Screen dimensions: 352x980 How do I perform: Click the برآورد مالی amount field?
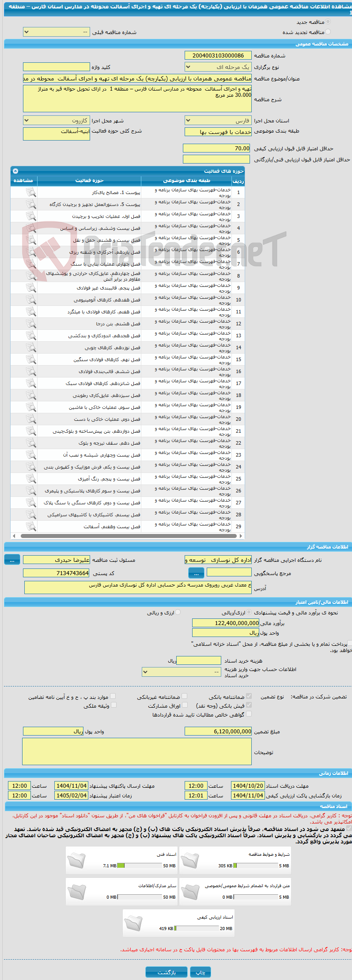pyautogui.click(x=226, y=623)
